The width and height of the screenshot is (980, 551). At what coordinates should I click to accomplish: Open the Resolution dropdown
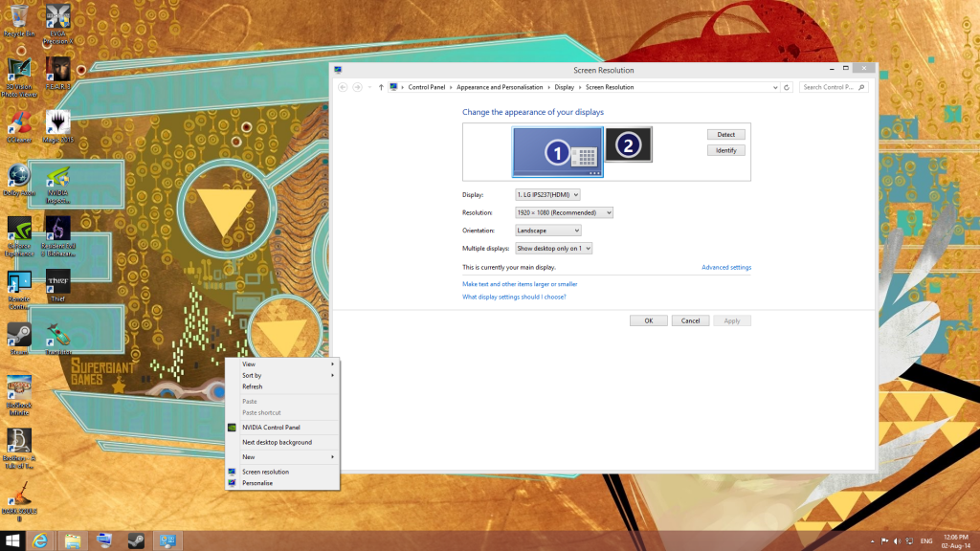[564, 213]
